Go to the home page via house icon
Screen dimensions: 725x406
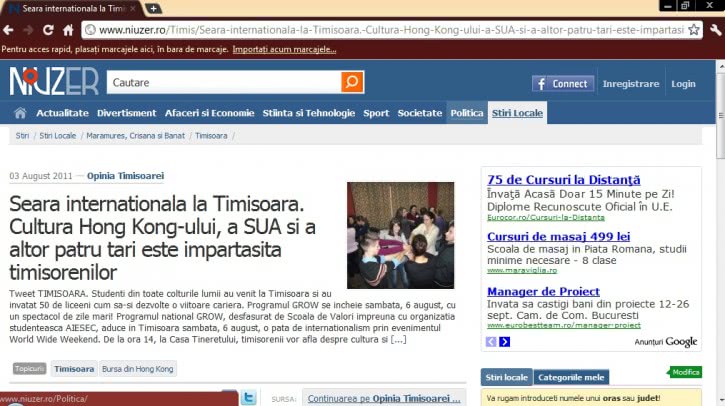click(20, 113)
